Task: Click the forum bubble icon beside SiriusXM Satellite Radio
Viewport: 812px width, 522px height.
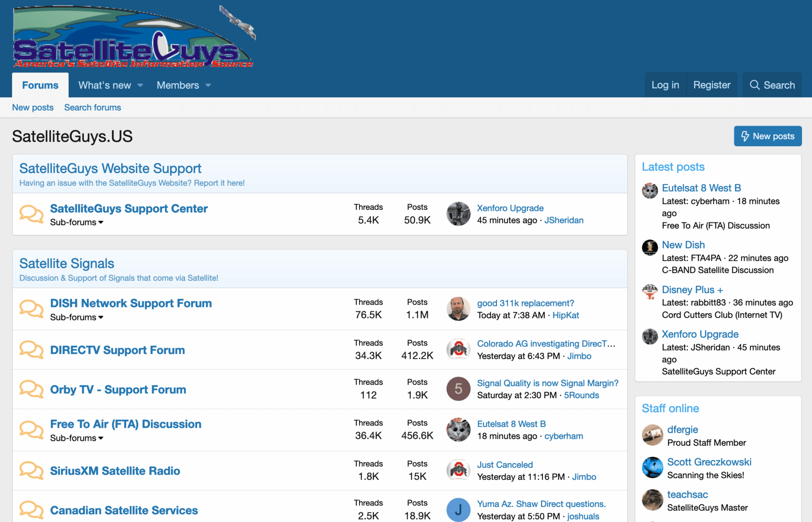Action: coord(31,470)
